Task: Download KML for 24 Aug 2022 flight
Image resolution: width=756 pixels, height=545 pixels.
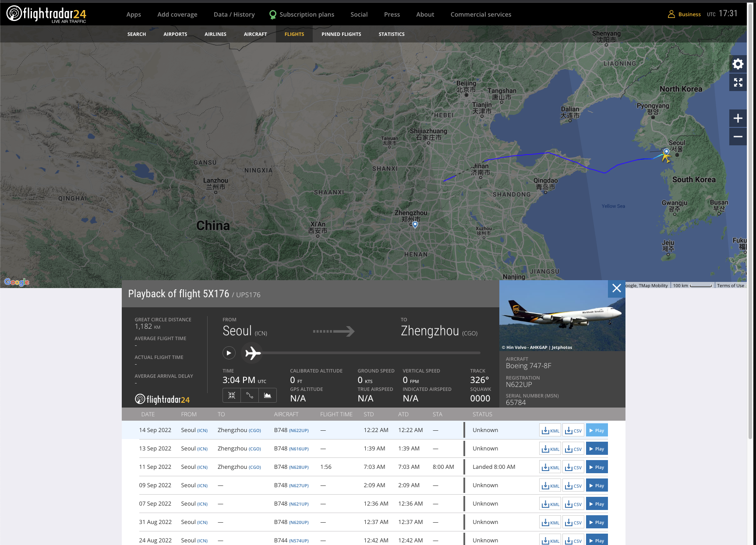Action: point(551,540)
